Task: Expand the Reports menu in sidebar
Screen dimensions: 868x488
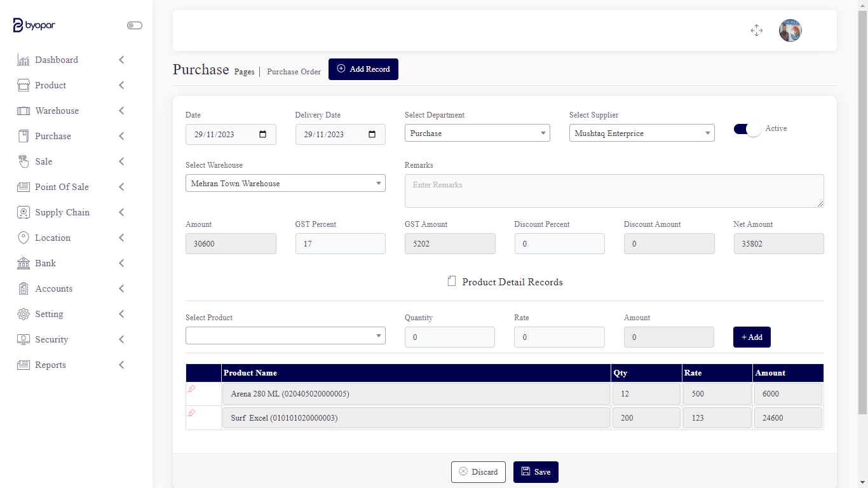Action: 70,365
